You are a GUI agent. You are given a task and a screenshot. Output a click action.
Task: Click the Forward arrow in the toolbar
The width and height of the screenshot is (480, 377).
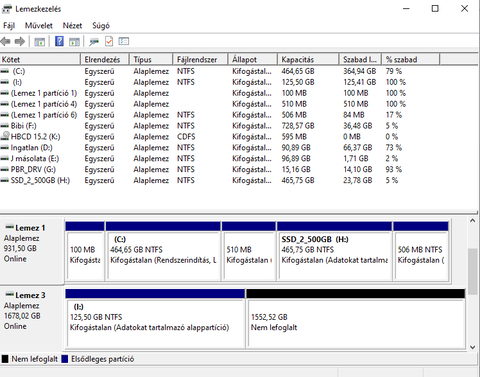(x=20, y=42)
